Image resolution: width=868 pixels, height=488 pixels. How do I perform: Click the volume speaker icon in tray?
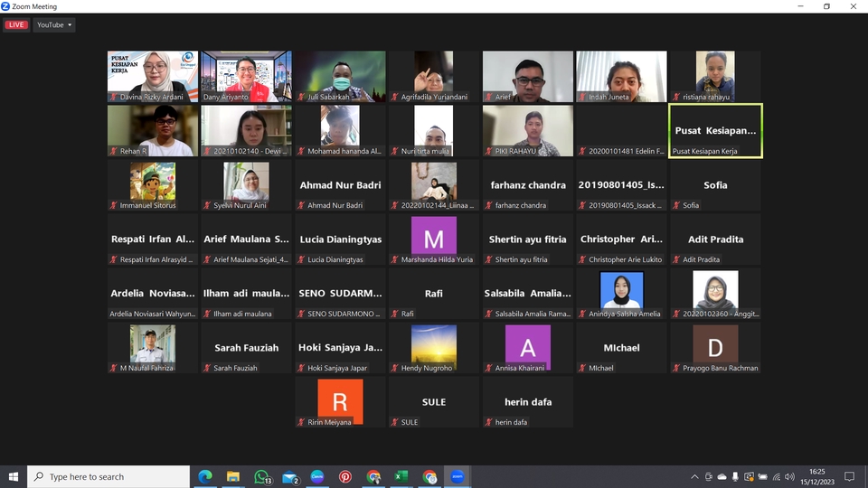coord(789,476)
